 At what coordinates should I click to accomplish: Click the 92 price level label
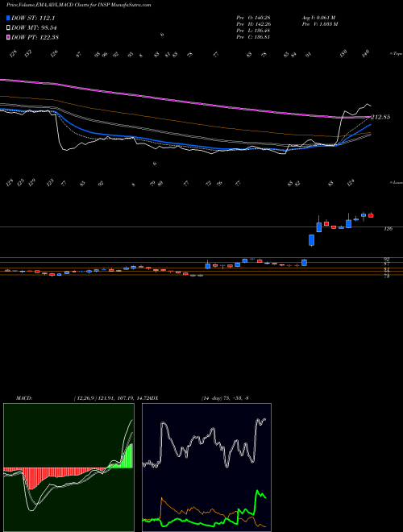[386, 260]
